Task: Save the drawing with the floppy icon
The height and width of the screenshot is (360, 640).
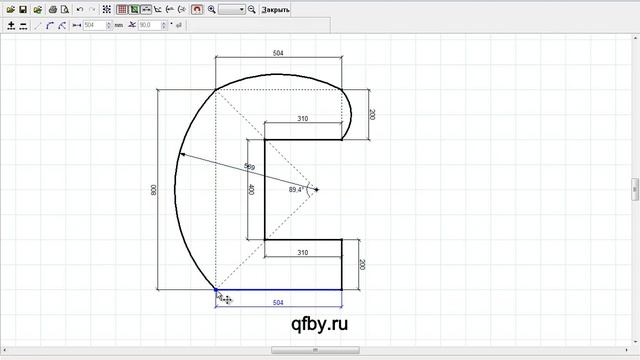Action: coord(23,9)
